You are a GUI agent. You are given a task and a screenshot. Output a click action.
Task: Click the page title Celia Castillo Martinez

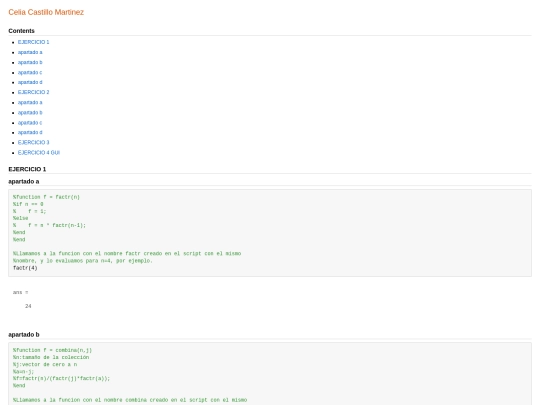46,12
